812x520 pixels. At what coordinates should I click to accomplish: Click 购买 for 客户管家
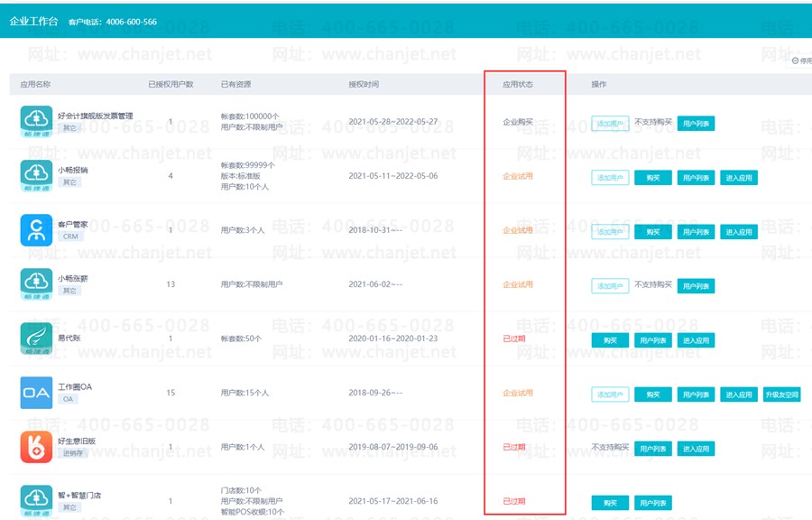(x=653, y=232)
